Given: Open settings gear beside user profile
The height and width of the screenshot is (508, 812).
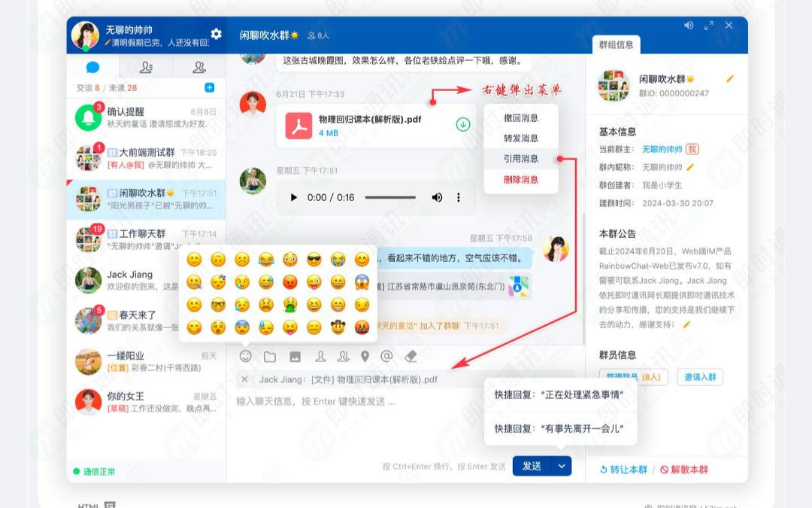Looking at the screenshot, I should tap(217, 34).
